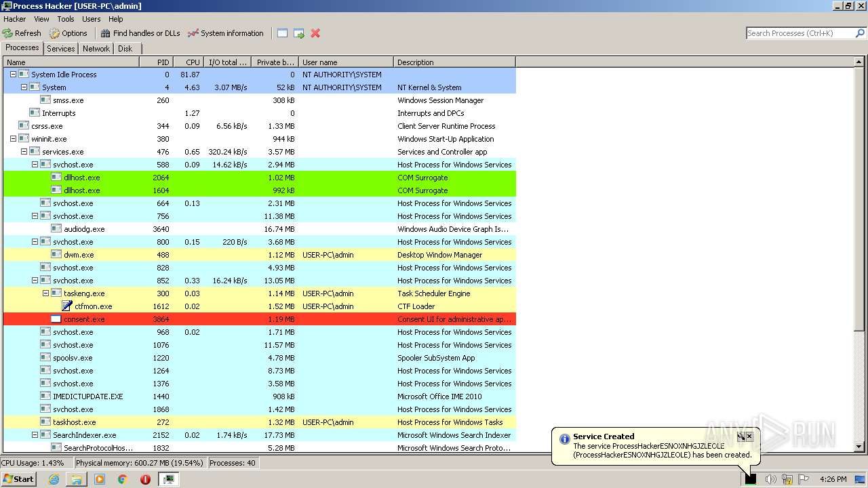The width and height of the screenshot is (868, 488).
Task: Open the Options toolbar icon
Action: coord(54,33)
